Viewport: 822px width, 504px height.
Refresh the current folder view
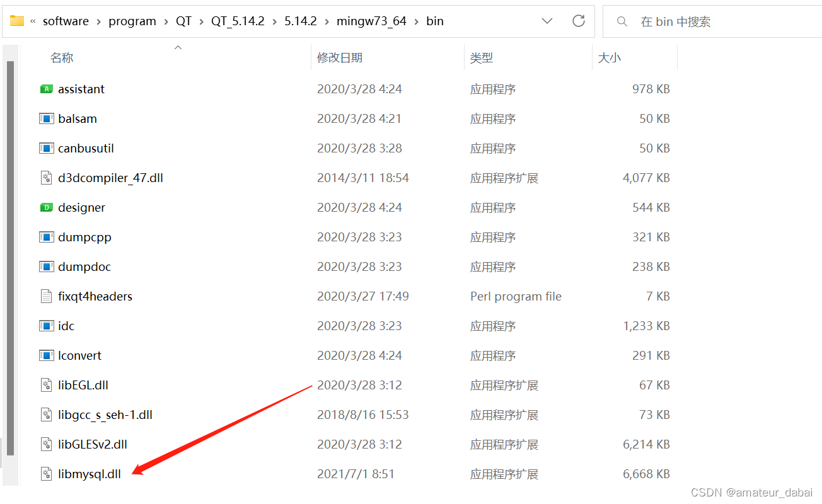pyautogui.click(x=579, y=21)
